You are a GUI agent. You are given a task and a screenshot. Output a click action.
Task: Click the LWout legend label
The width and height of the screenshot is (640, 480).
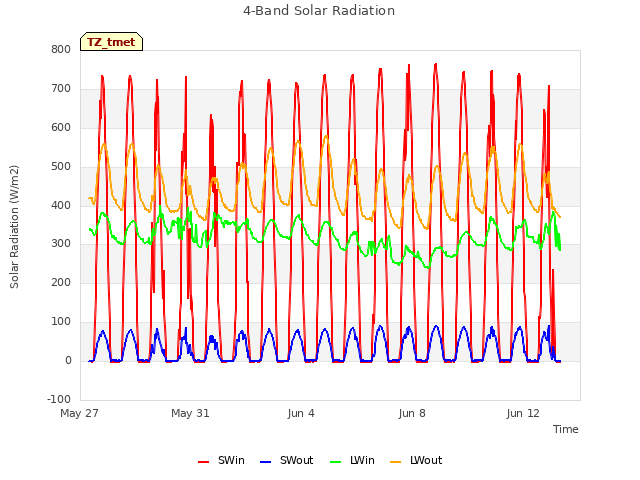pyautogui.click(x=426, y=460)
